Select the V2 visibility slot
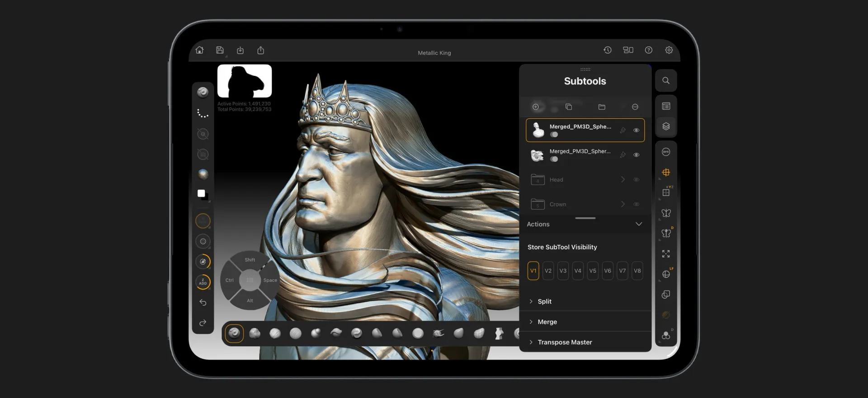The width and height of the screenshot is (868, 398). click(x=548, y=271)
